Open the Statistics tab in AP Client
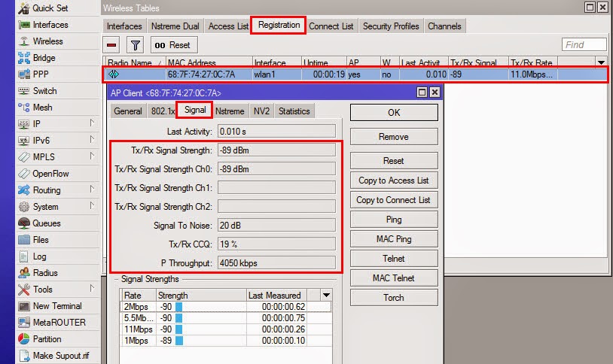Viewport: 613px width, 364px height. [x=294, y=111]
